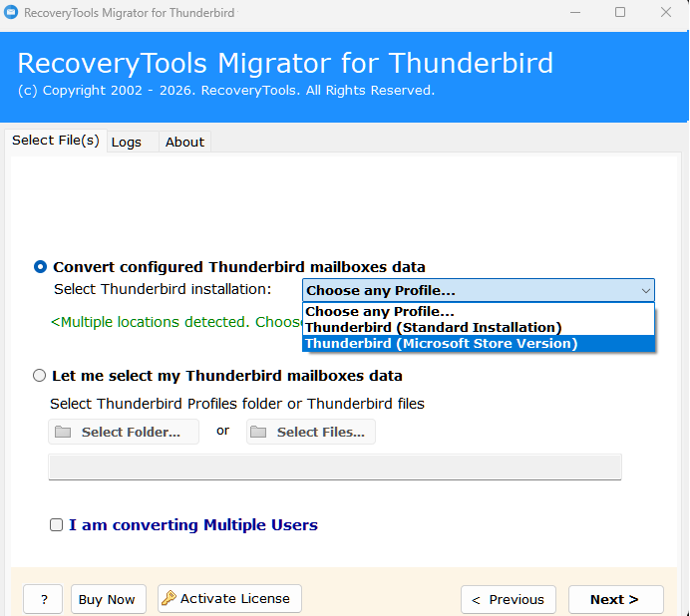The width and height of the screenshot is (690, 616).
Task: Click the Select Thunderbird installation label
Action: [163, 289]
